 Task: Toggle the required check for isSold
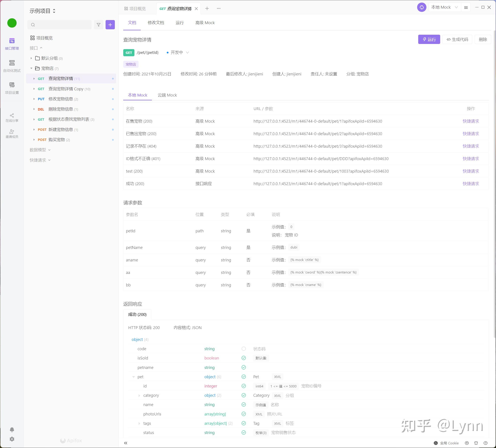click(x=243, y=358)
